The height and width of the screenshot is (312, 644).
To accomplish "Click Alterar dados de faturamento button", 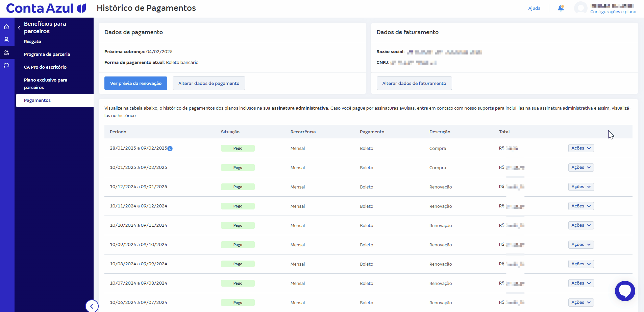I will tap(414, 83).
